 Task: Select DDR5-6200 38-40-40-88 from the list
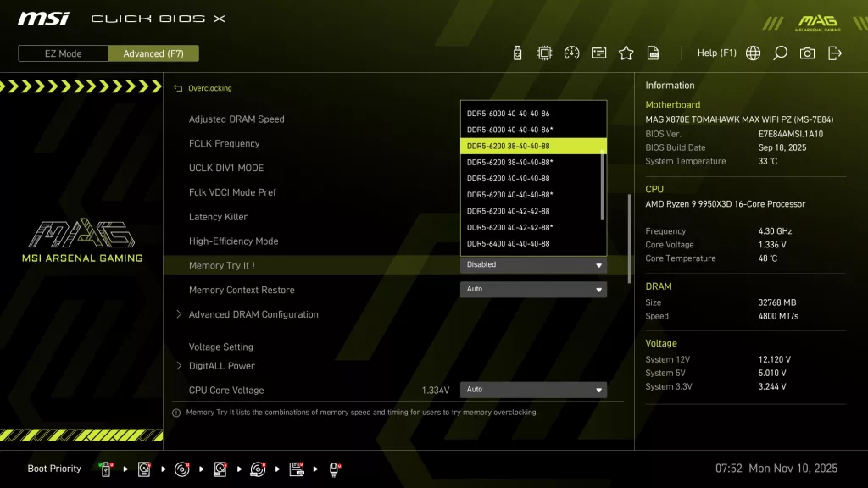click(533, 146)
